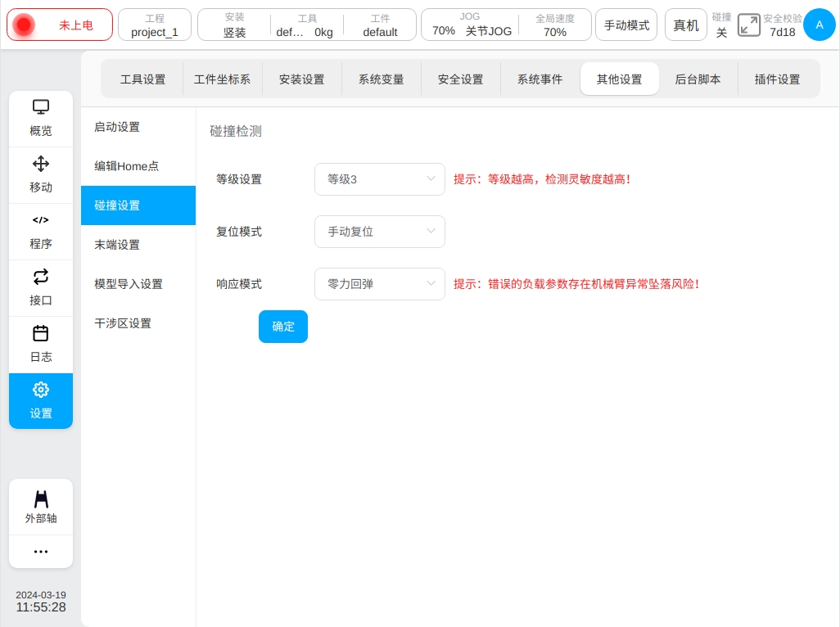
Task: Click the 确定 confirm button
Action: (283, 327)
